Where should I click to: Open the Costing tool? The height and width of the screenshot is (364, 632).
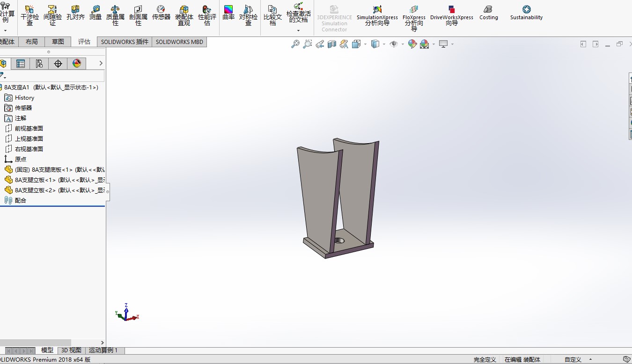point(488,13)
